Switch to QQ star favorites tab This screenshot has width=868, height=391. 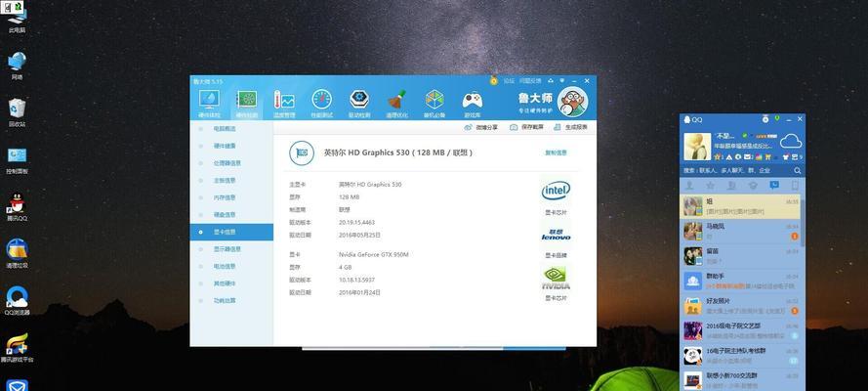pyautogui.click(x=710, y=186)
